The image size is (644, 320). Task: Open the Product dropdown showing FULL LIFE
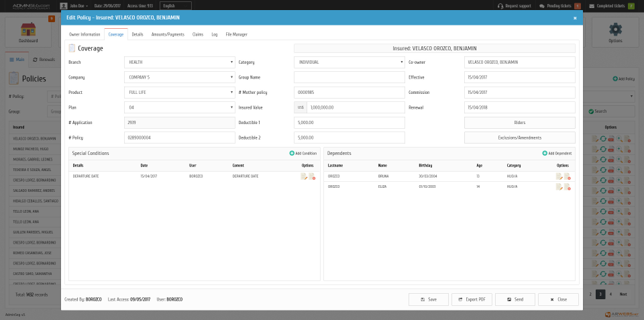click(180, 93)
